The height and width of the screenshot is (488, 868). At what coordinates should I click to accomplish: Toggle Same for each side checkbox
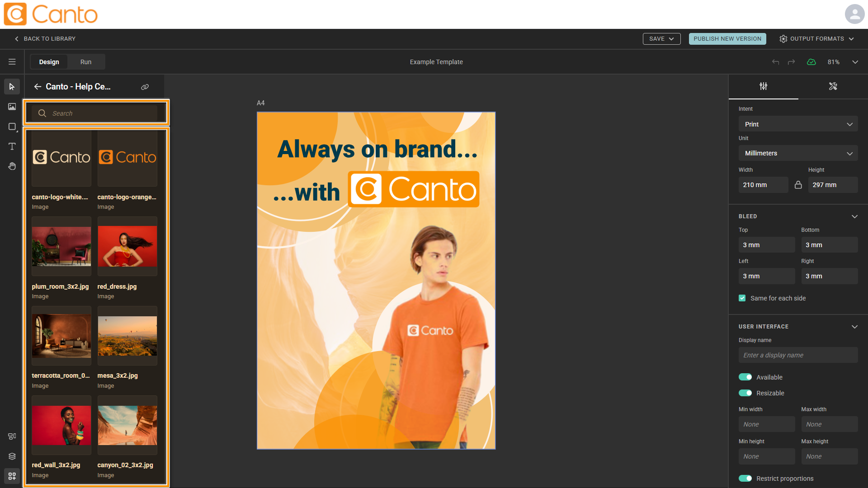point(742,298)
